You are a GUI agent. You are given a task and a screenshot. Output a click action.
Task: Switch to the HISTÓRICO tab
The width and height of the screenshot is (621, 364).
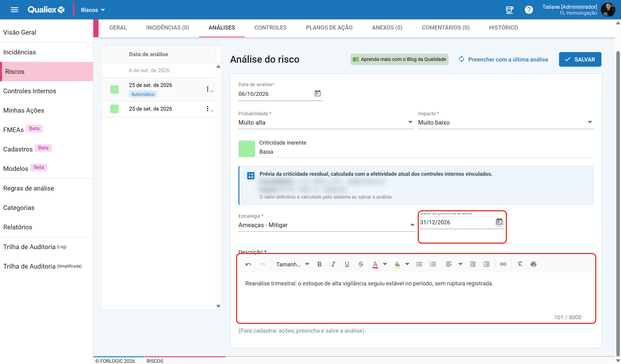click(x=503, y=28)
